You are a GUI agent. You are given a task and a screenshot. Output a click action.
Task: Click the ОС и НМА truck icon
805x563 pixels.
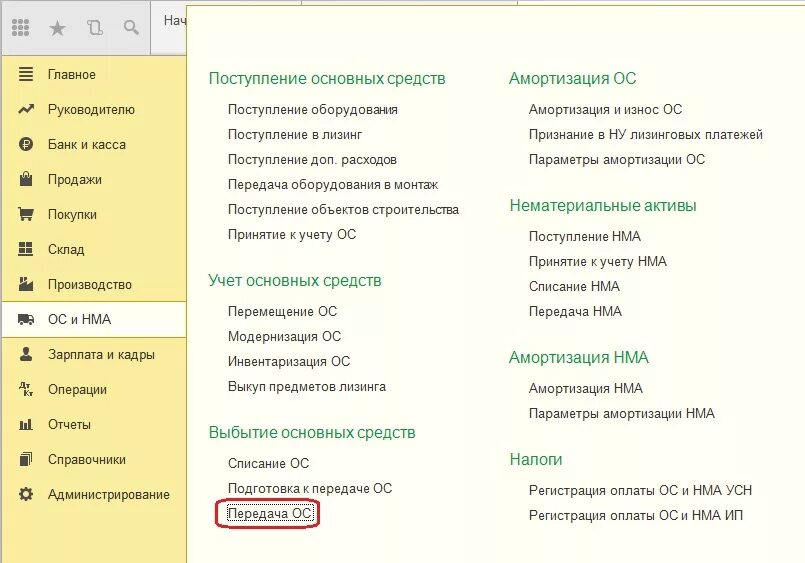pos(26,319)
